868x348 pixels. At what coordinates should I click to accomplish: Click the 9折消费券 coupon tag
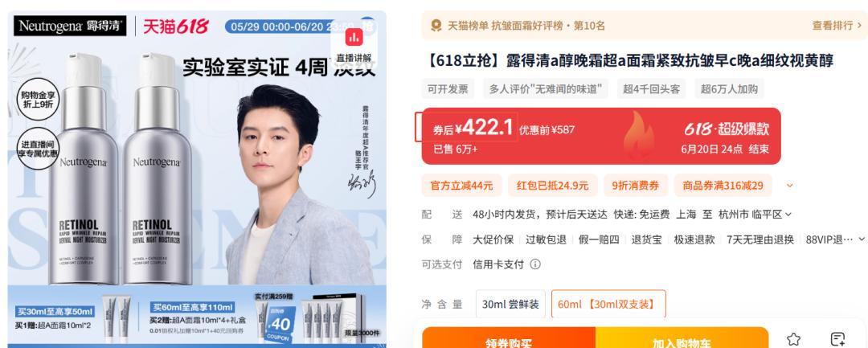click(636, 186)
